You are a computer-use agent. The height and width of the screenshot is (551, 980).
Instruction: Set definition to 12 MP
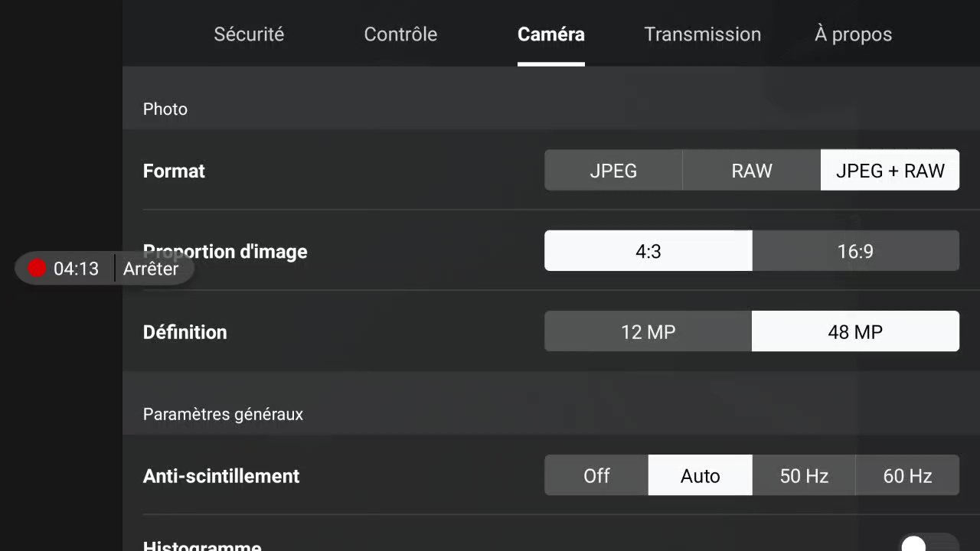[x=648, y=331]
